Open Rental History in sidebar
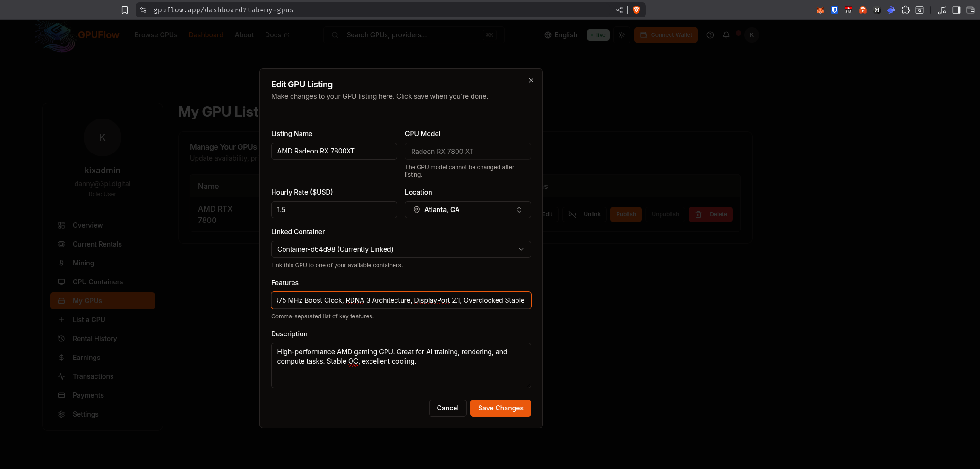The image size is (980, 469). (x=103, y=339)
